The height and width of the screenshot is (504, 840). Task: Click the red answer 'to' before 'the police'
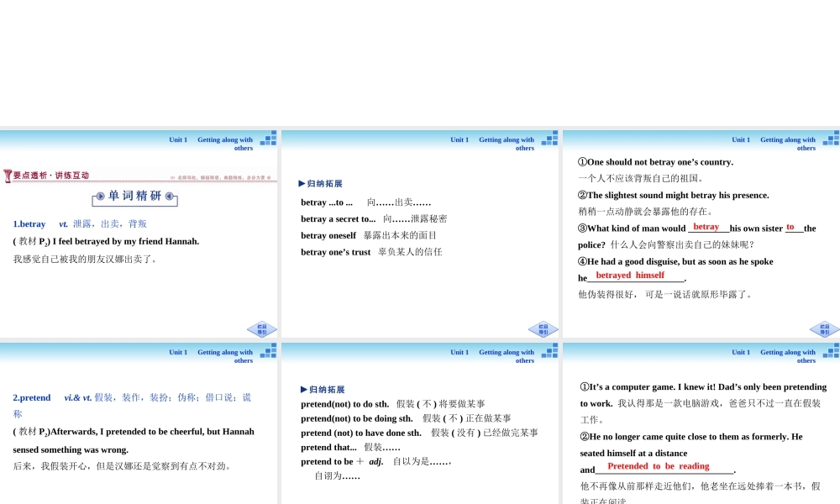click(790, 227)
